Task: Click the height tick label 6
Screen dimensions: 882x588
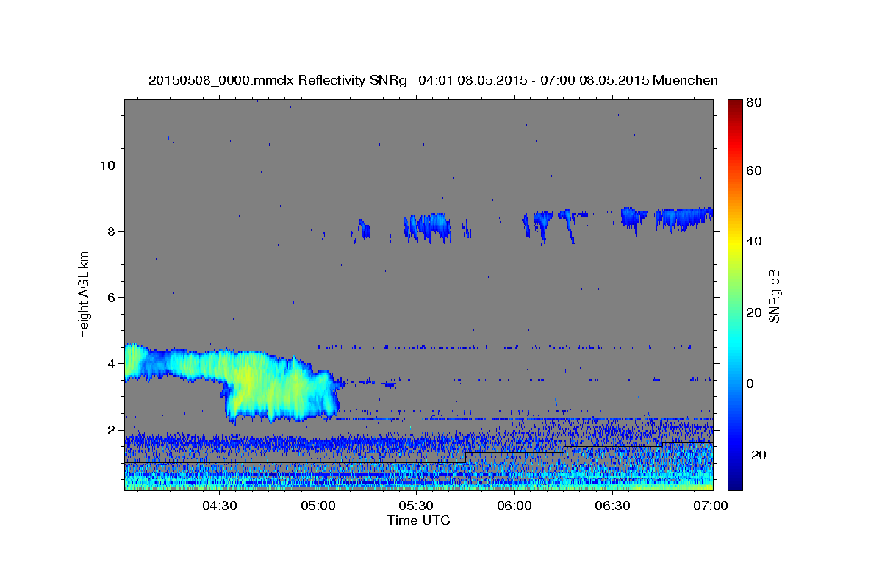Action: (x=111, y=297)
